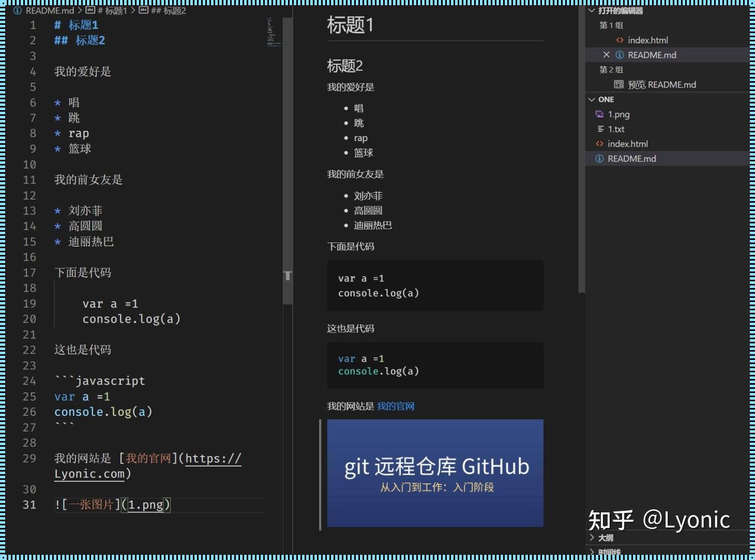Open the # 标题1 breadcrumb segment
Image resolution: width=755 pixels, height=560 pixels.
112,10
